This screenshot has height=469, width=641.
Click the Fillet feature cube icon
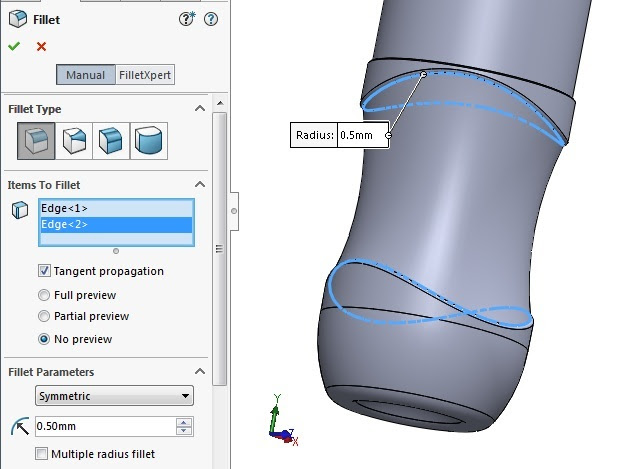click(18, 19)
